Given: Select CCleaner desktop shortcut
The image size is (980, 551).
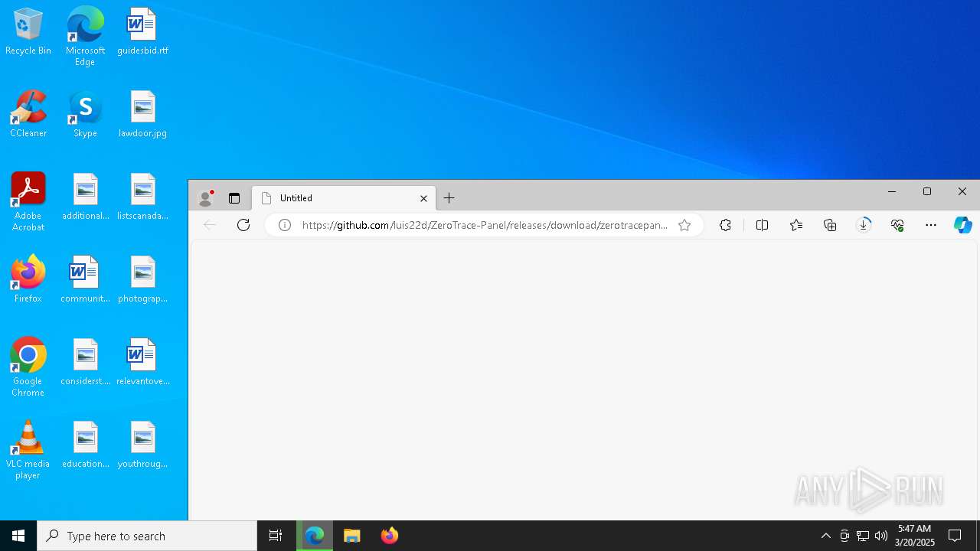Looking at the screenshot, I should click(28, 114).
